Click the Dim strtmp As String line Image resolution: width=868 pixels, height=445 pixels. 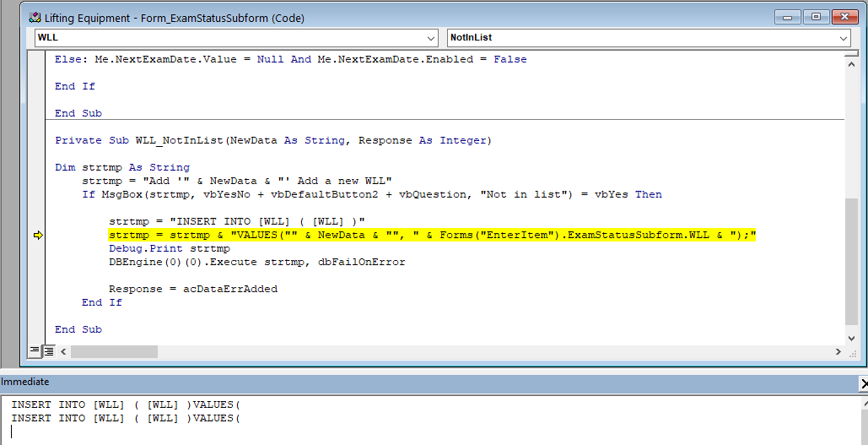[x=122, y=167]
